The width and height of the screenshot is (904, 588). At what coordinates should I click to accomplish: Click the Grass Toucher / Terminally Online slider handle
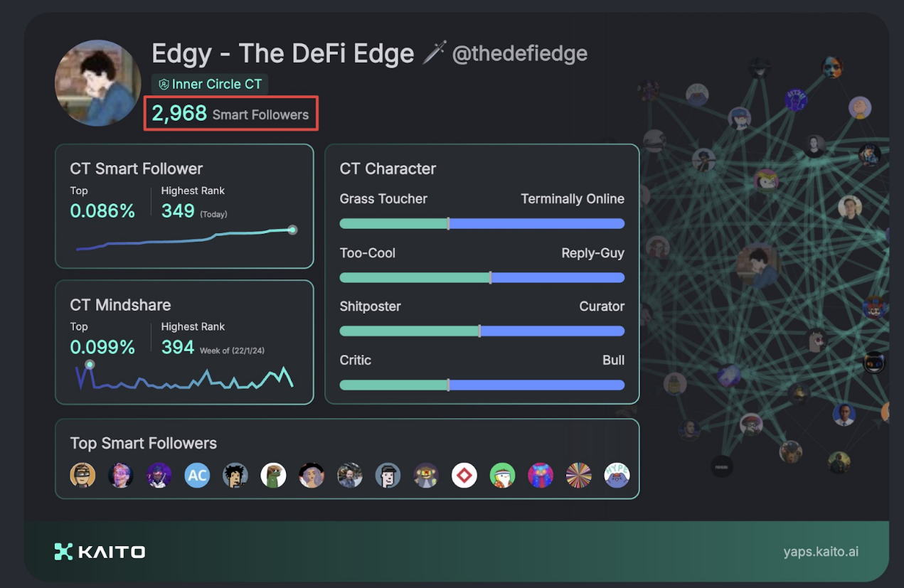coord(448,224)
